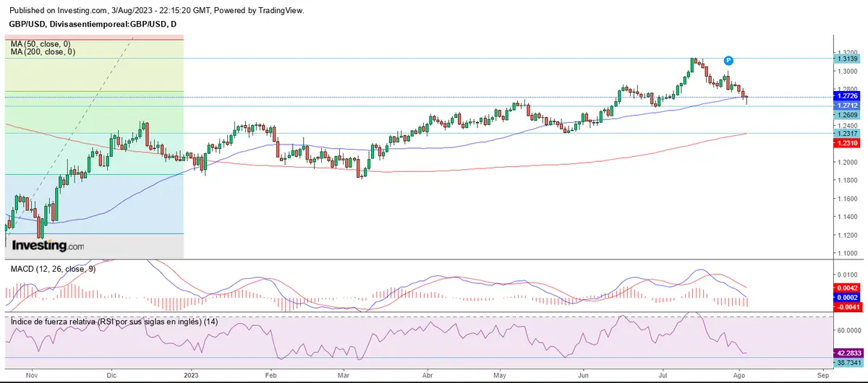Viewport: 868px width, 383px height.
Task: Select the MA (50, close, 0) indicator label
Action: [x=42, y=44]
